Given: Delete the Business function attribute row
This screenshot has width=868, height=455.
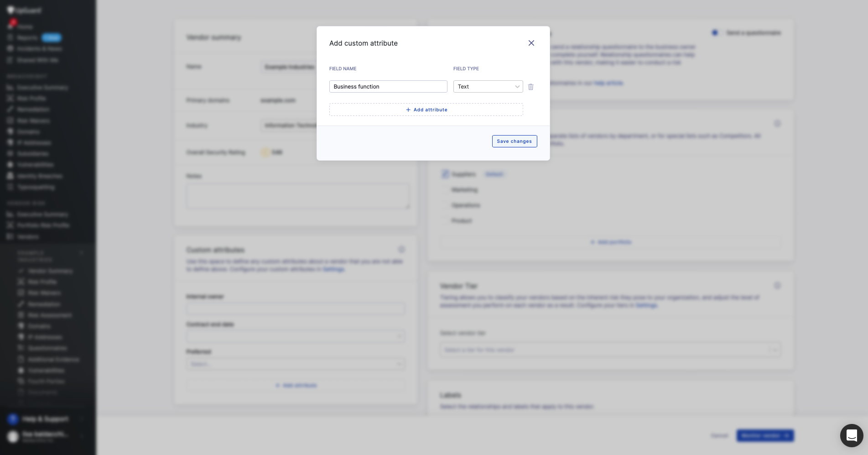Looking at the screenshot, I should click(531, 87).
